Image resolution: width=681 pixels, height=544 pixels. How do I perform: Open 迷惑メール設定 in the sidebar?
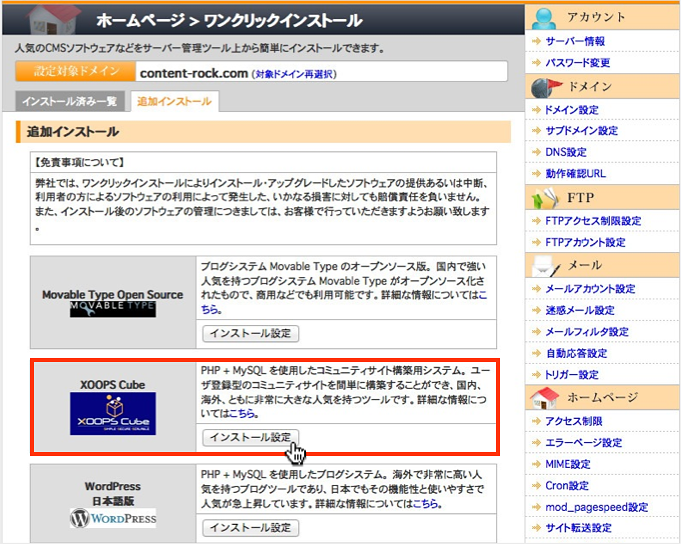tap(580, 310)
